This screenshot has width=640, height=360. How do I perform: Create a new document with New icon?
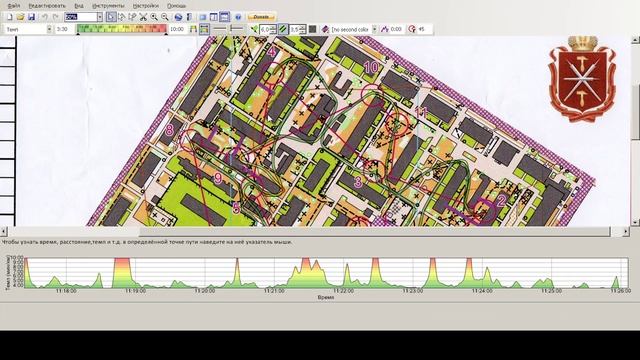(9, 17)
